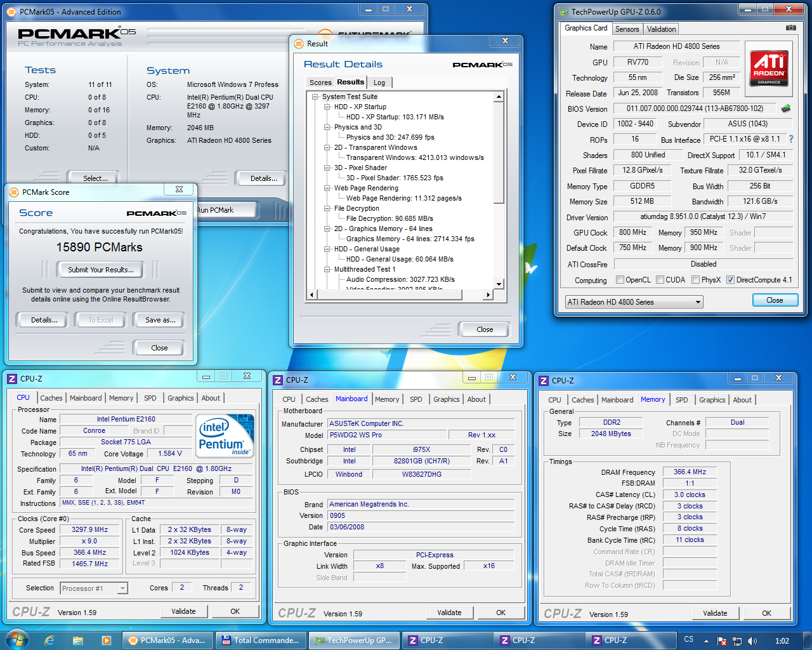Click the ATI Radeon logo in GPU-Z
The image size is (812, 650).
pos(769,68)
